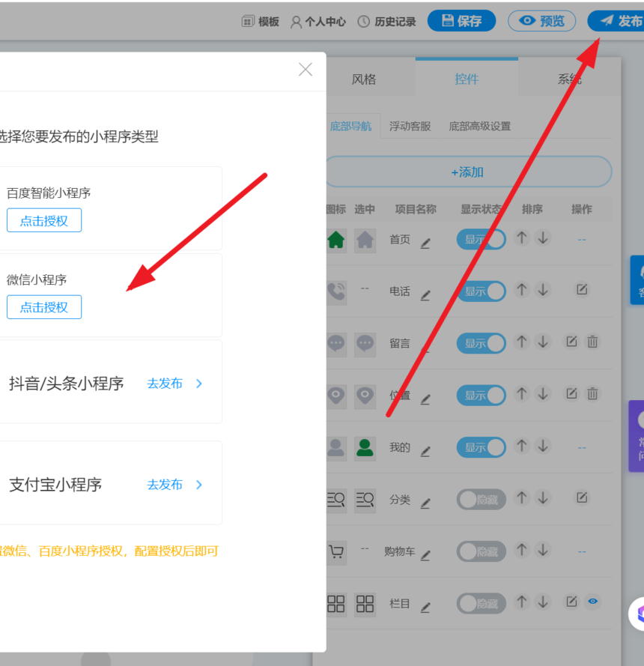Switch to the 风格 tab

364,79
